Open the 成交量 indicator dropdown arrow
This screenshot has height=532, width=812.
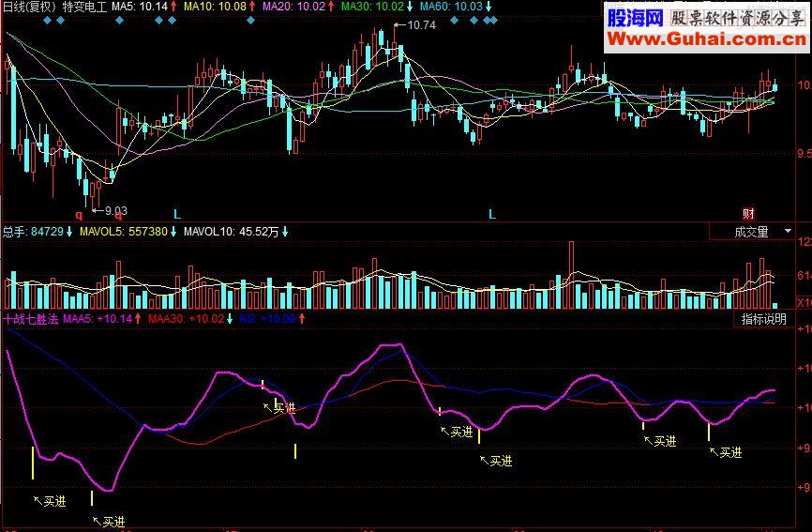[788, 231]
